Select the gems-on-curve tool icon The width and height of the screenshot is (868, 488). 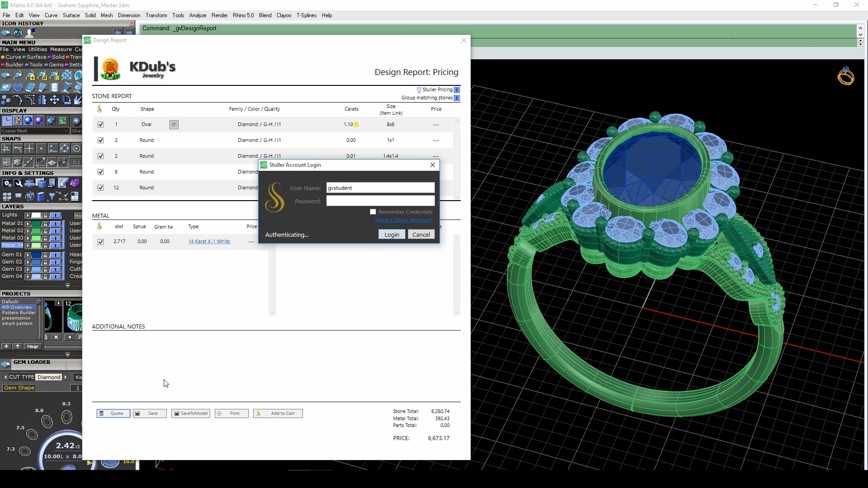(x=18, y=75)
